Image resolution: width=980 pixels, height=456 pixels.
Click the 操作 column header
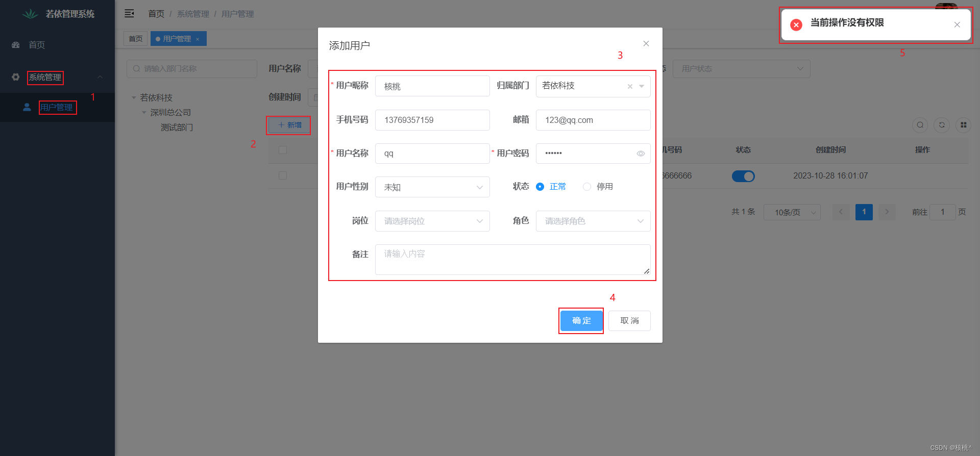point(922,150)
